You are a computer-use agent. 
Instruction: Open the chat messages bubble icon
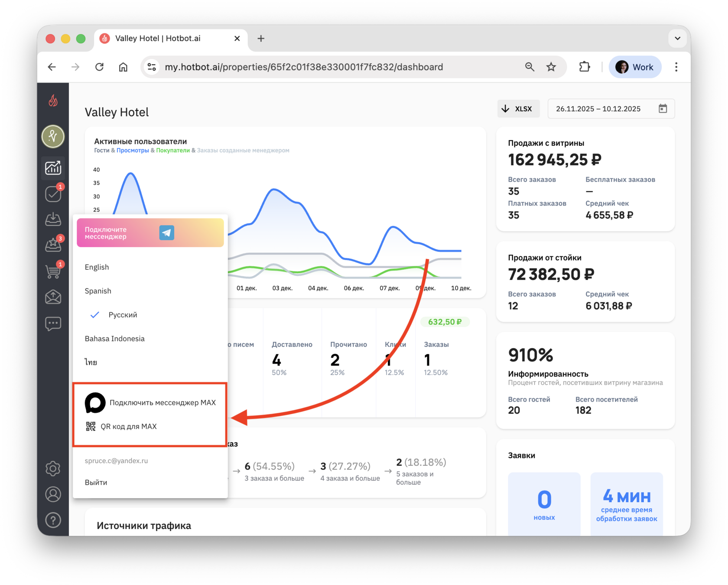(x=53, y=324)
